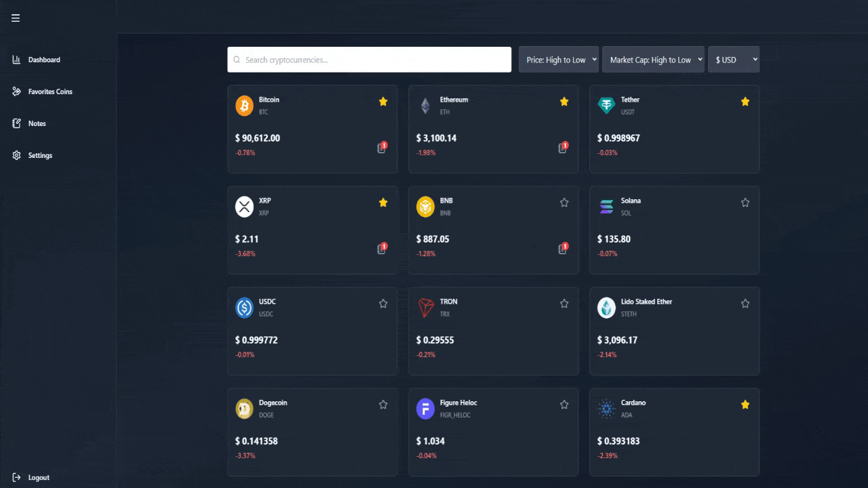Toggle the star on the Cardano card
Screen dimensions: 868x488
[745, 404]
